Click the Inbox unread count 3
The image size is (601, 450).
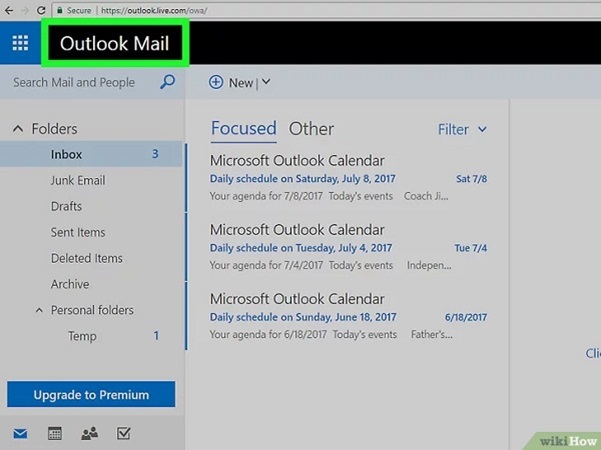pyautogui.click(x=155, y=154)
